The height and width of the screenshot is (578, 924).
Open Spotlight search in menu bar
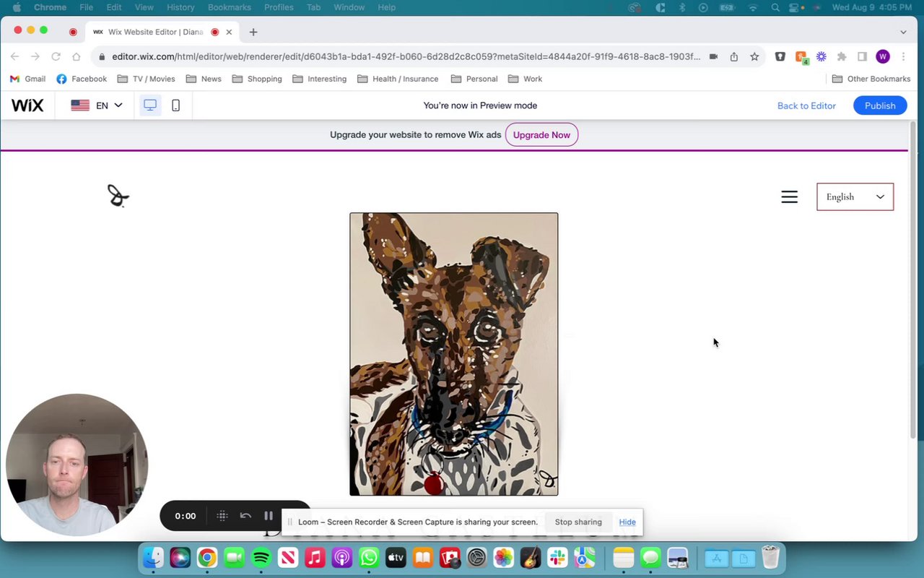[x=775, y=7]
